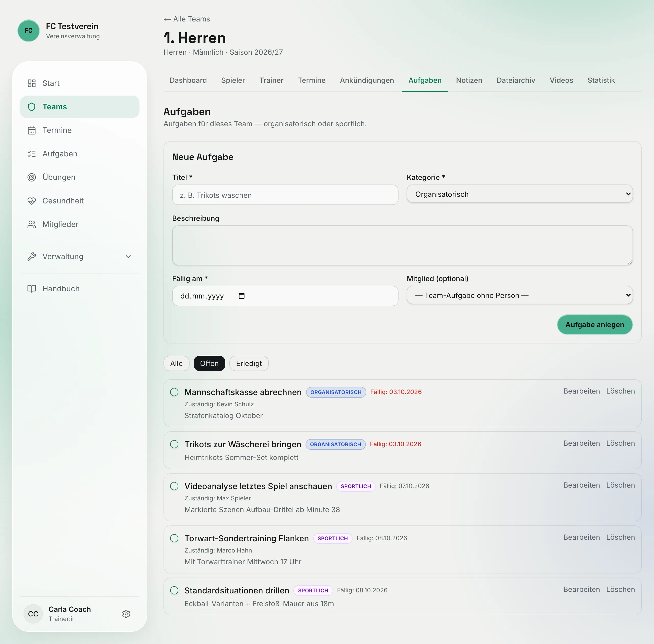The width and height of the screenshot is (654, 644).
Task: Open the Notizen tab
Action: coord(469,80)
